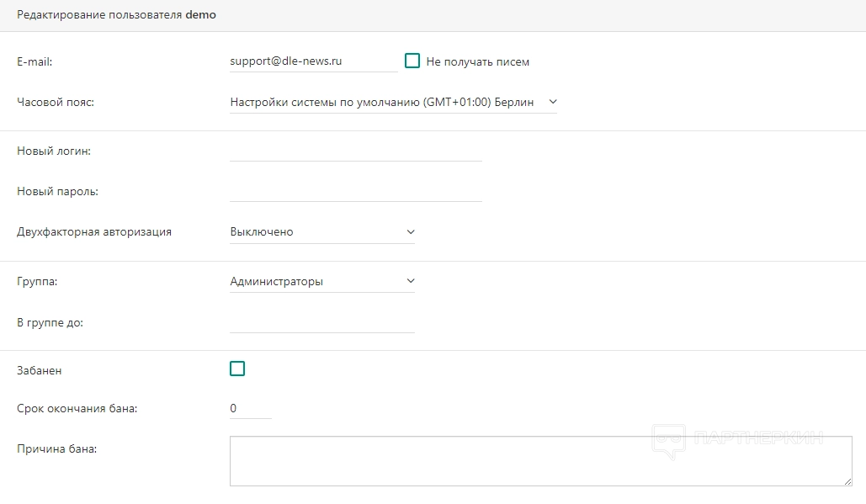Open the "Часовой пояс" timezone dropdown

click(x=393, y=102)
